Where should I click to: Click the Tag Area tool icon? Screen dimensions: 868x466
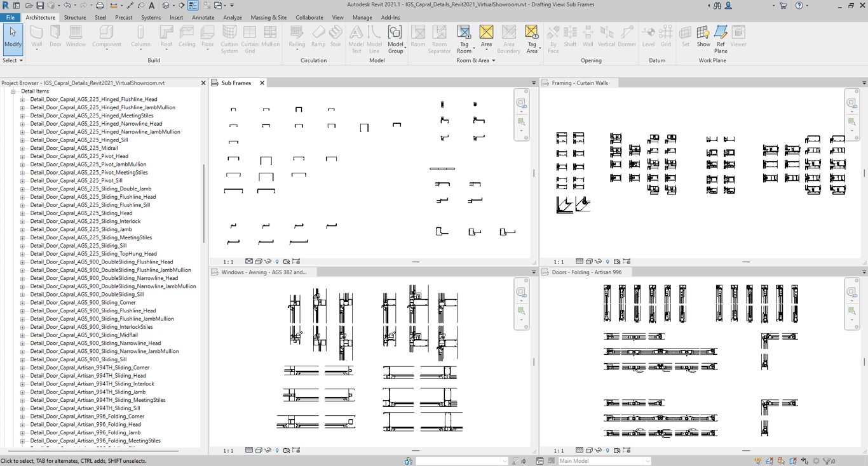coord(531,38)
